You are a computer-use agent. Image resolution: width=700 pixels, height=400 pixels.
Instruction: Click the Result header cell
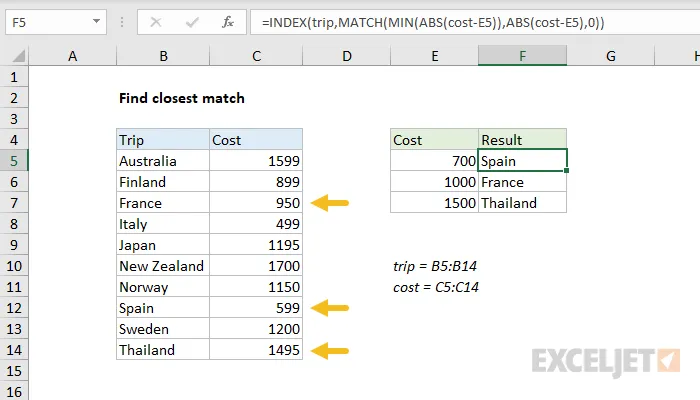522,140
